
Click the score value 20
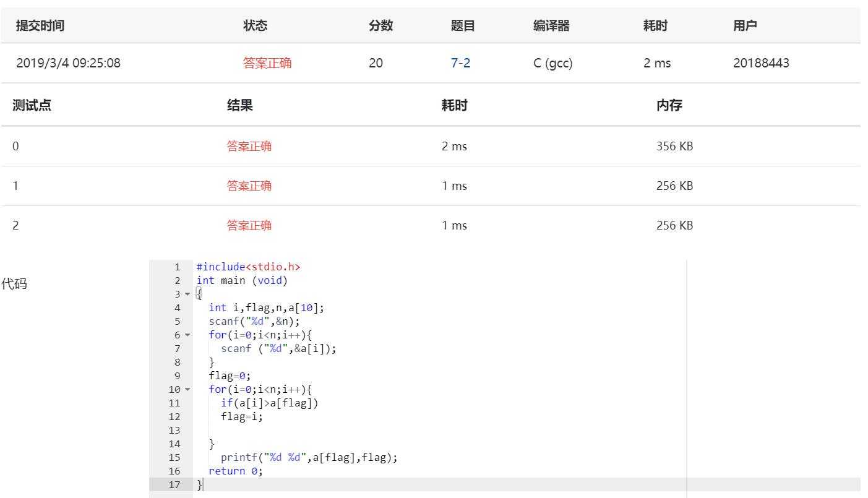coord(376,62)
